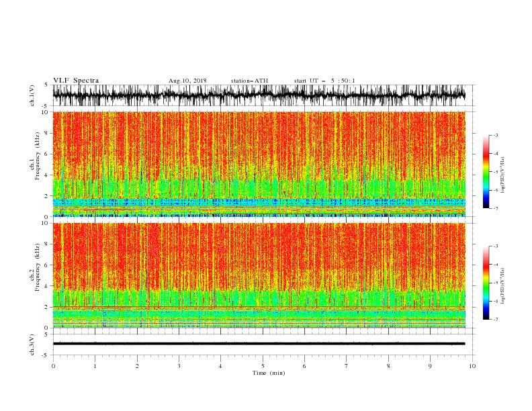Image resolution: width=532 pixels, height=411 pixels.
Task: Click the "station=ATH" label
Action: [249, 81]
